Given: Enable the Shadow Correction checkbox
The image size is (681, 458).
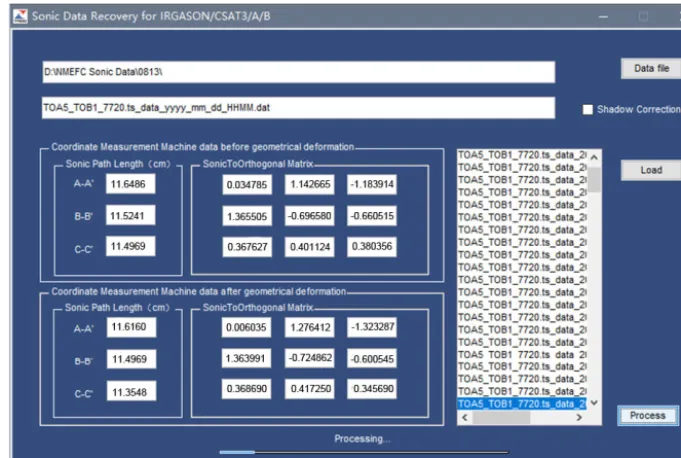Looking at the screenshot, I should 587,109.
